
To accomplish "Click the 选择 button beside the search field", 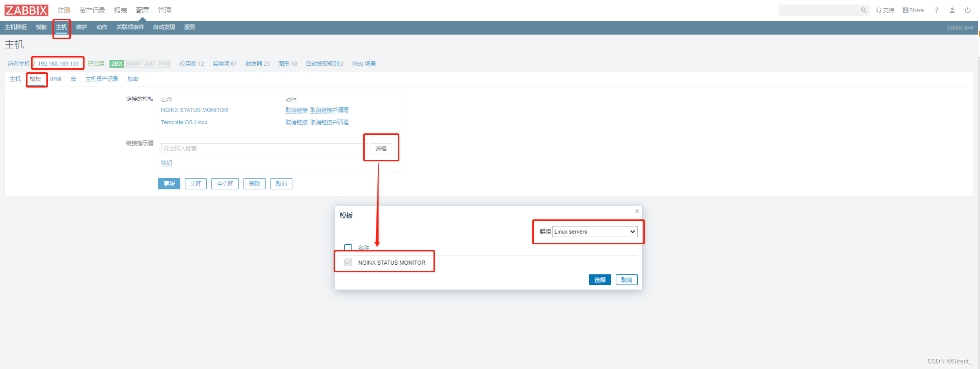I will click(381, 149).
